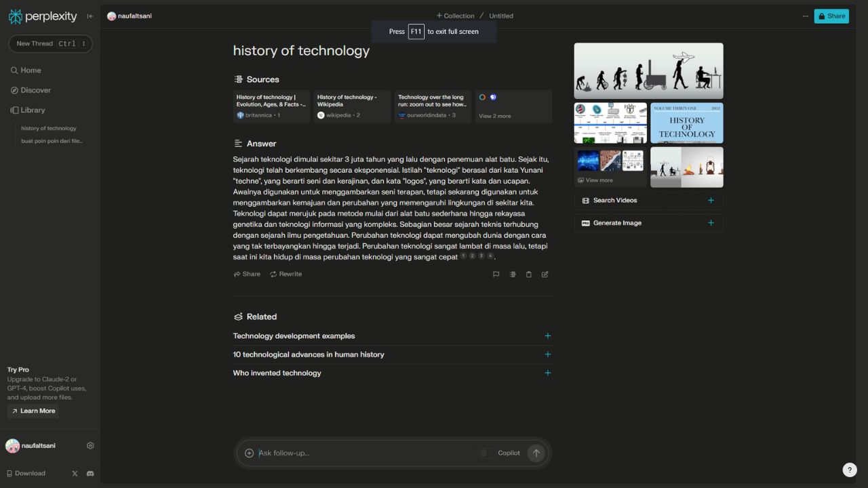Open the Discord link icon
The width and height of the screenshot is (868, 488).
pos(90,474)
